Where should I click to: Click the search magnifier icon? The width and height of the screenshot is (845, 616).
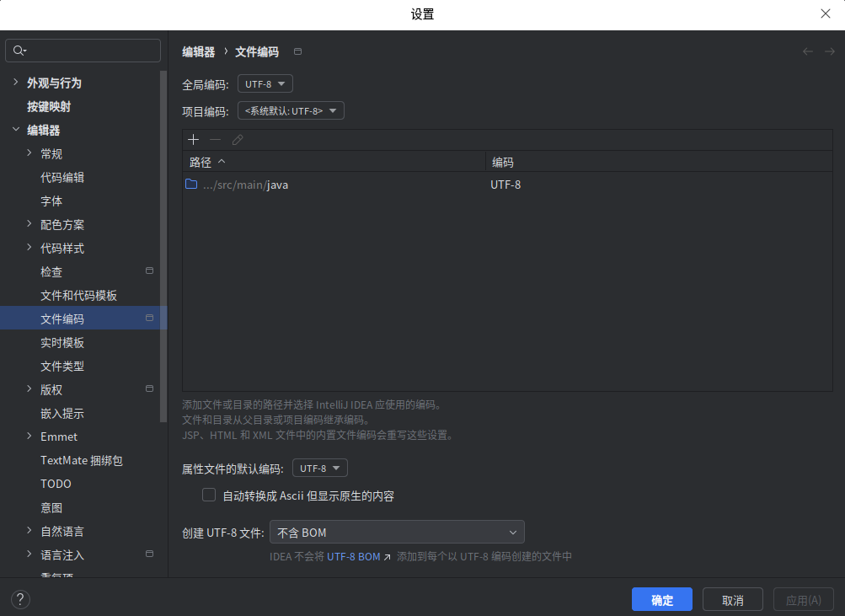click(19, 51)
